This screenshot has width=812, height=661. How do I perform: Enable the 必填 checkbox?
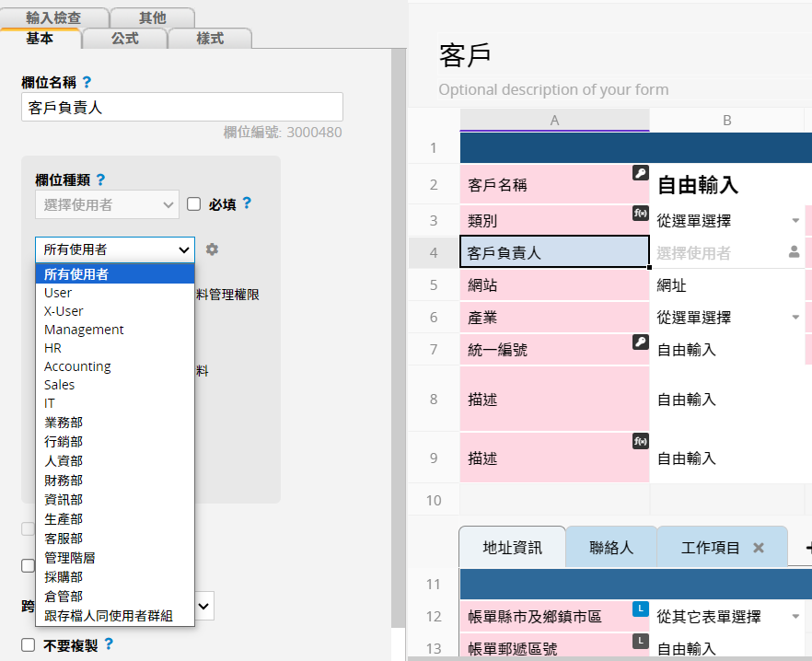coord(193,204)
